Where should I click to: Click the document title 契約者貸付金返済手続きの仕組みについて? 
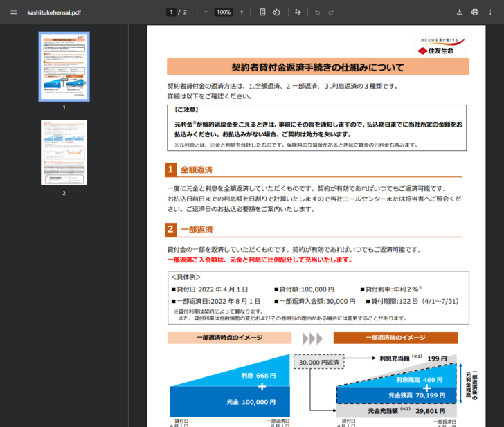coord(318,67)
